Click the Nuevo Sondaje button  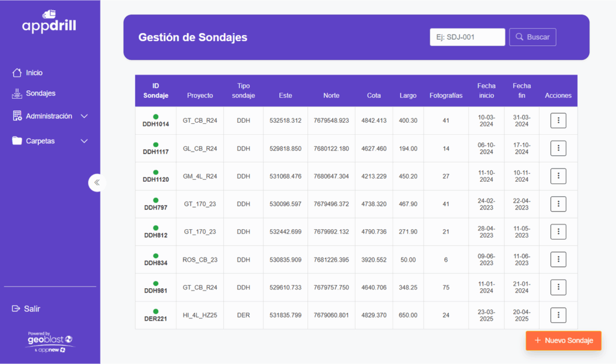pos(563,341)
